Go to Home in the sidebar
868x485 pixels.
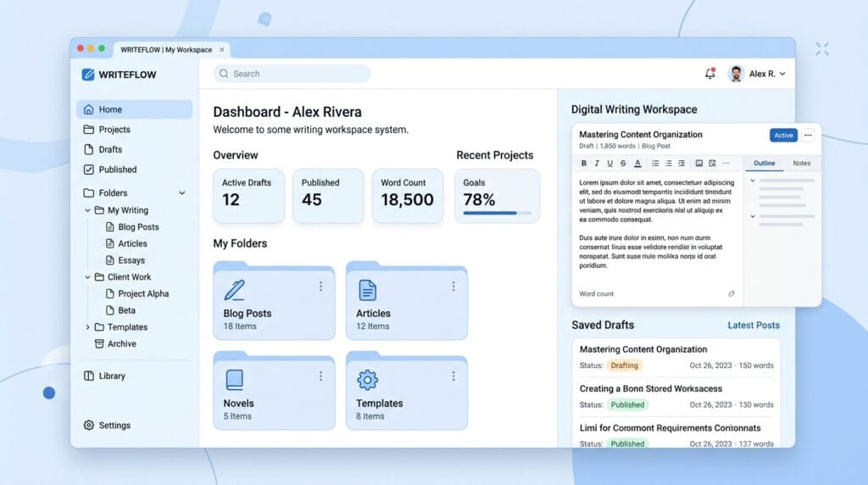point(135,109)
